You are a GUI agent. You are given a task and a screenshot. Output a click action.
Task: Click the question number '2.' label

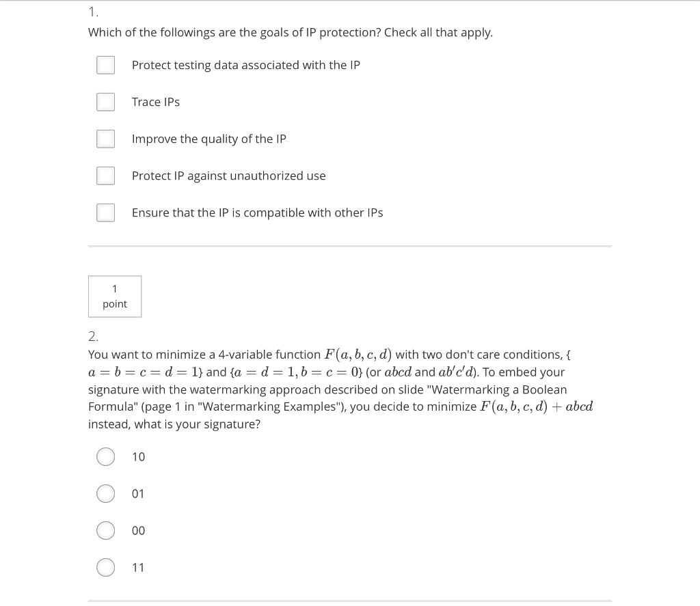click(x=93, y=336)
